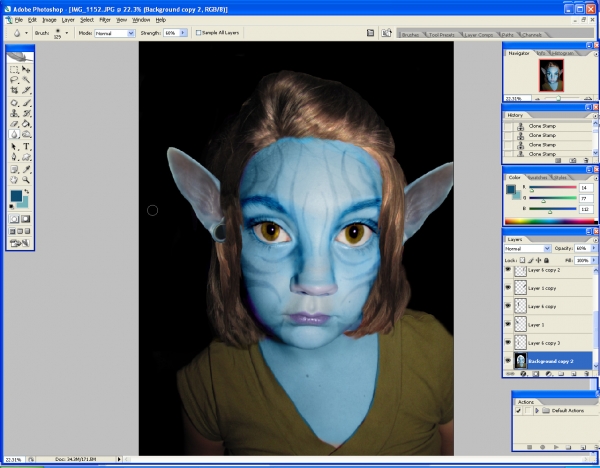
Task: Select the Eraser tool
Action: 14,124
